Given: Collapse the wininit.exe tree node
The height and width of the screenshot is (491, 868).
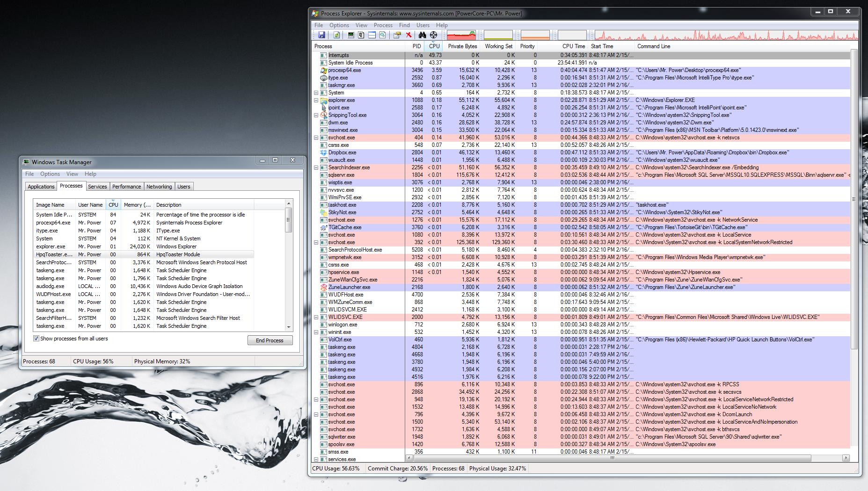Looking at the screenshot, I should (x=316, y=332).
